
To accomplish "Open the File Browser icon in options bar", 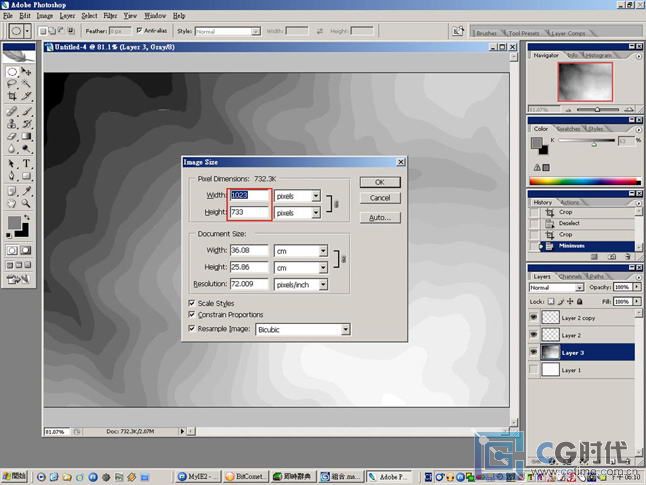I will [x=458, y=31].
